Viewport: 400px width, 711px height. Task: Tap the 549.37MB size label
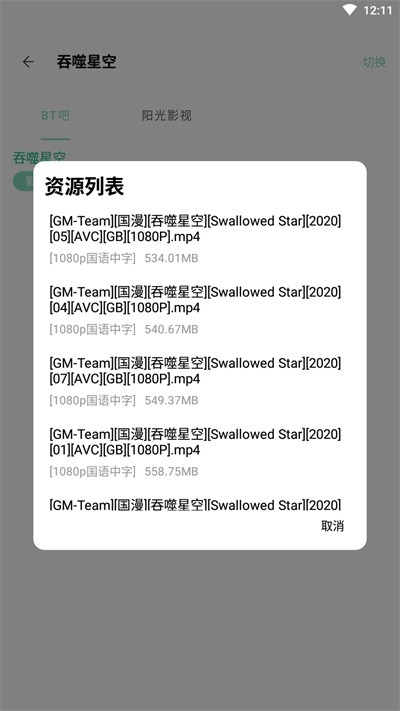171,400
